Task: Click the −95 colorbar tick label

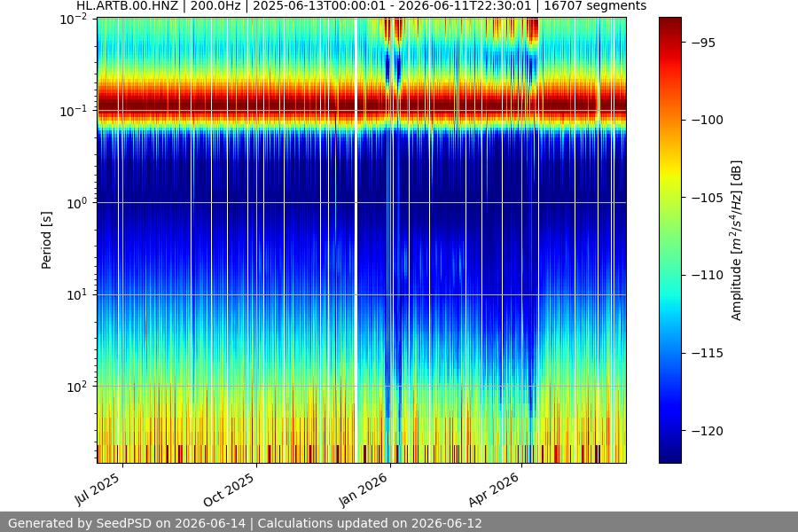Action: tap(703, 43)
